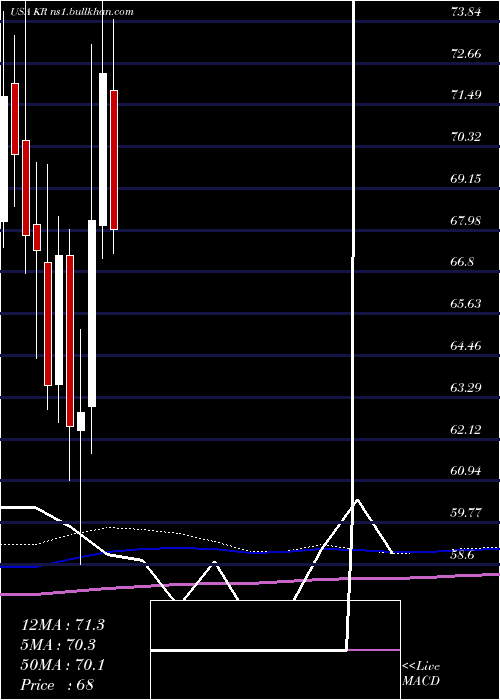Click the 67.98 price axis label
Viewport: 500px width, 700px height.
[466, 220]
